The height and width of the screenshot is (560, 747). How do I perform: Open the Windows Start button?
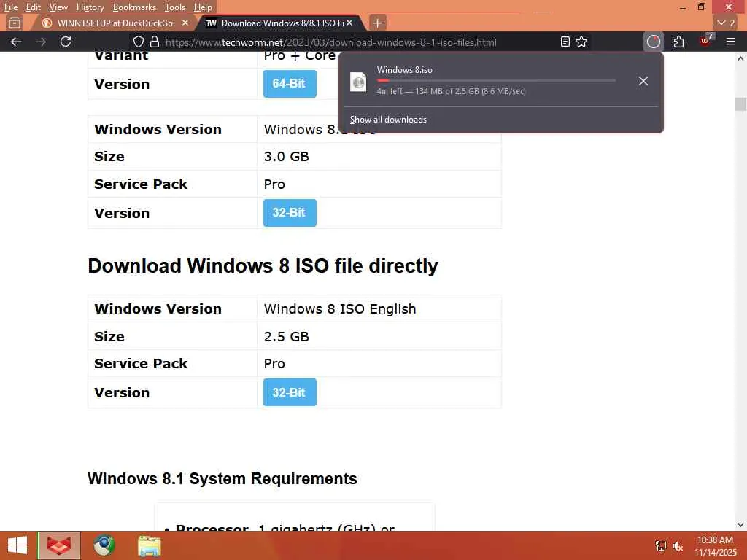(18, 545)
